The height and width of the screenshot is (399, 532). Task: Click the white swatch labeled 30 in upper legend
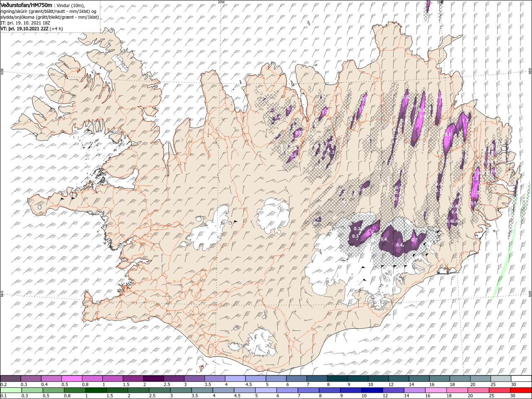521,379
